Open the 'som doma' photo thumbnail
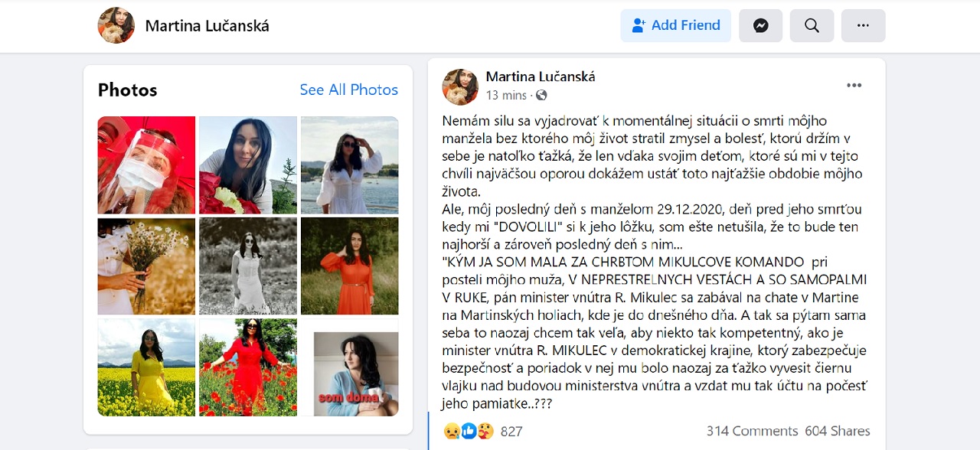This screenshot has width=980, height=450. 350,367
